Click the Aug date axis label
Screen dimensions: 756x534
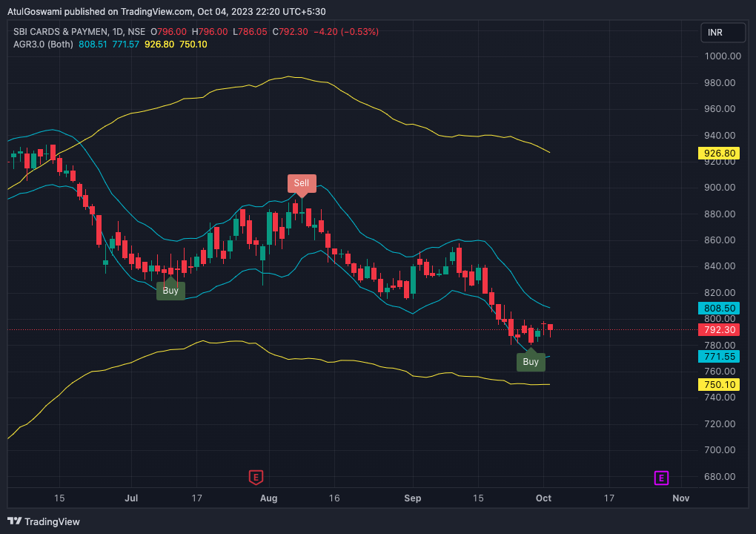[x=268, y=498]
